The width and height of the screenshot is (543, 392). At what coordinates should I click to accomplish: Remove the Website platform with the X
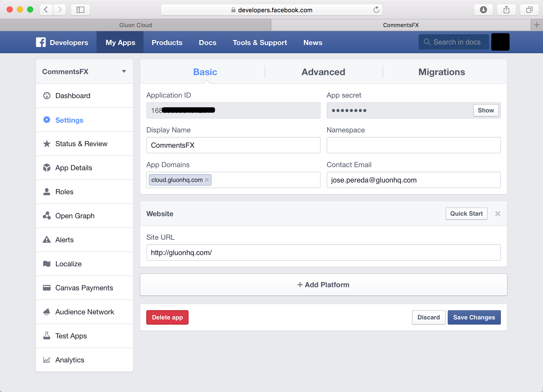click(x=498, y=214)
